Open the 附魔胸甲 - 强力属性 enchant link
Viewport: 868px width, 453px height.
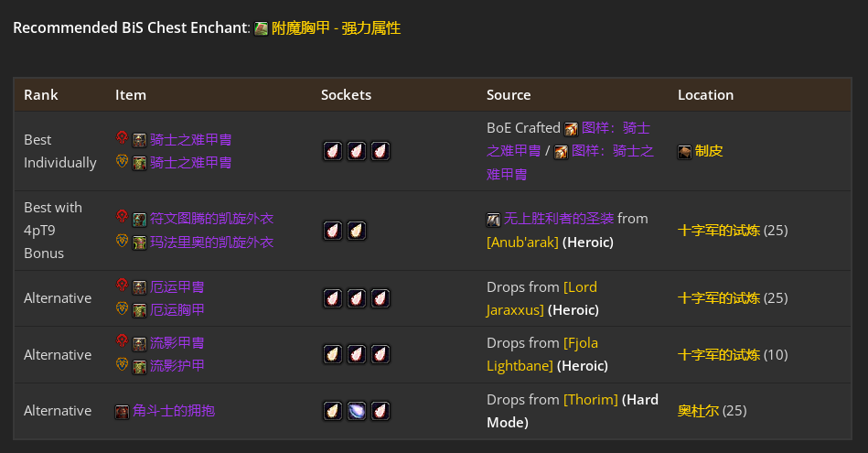point(336,28)
